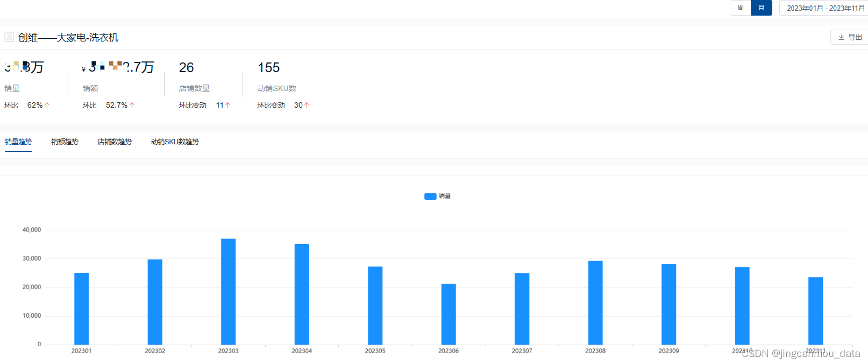This screenshot has height=364, width=868.
Task: Click the 20,000 axis label
Action: (32, 287)
